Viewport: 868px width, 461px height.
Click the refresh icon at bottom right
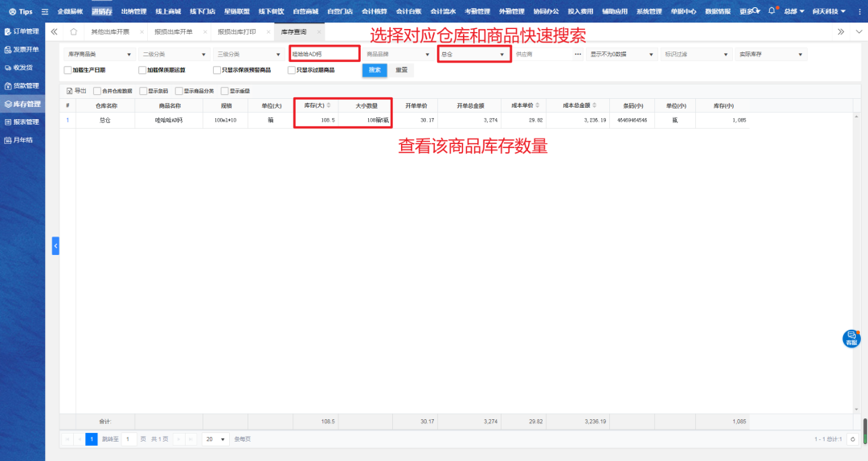(x=852, y=439)
